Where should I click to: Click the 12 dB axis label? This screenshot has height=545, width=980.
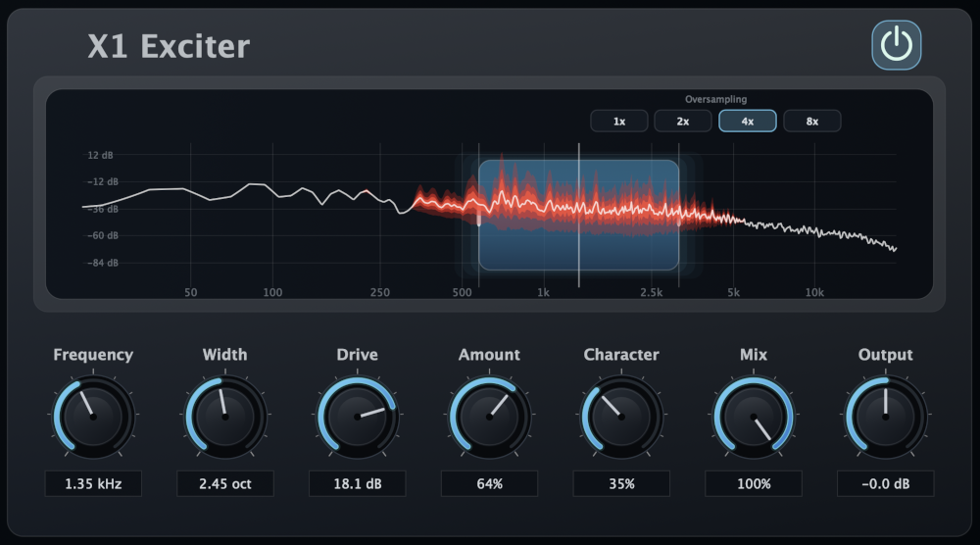[100, 155]
